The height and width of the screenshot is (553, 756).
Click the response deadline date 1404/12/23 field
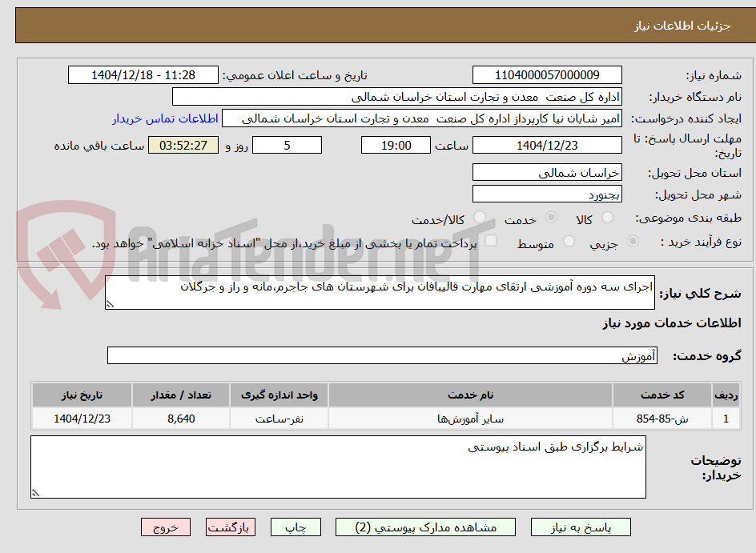coord(547,145)
